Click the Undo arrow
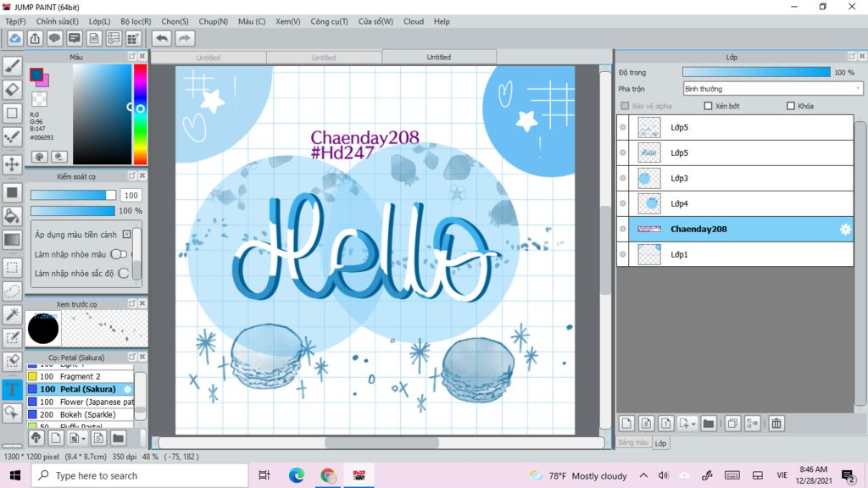 click(162, 38)
